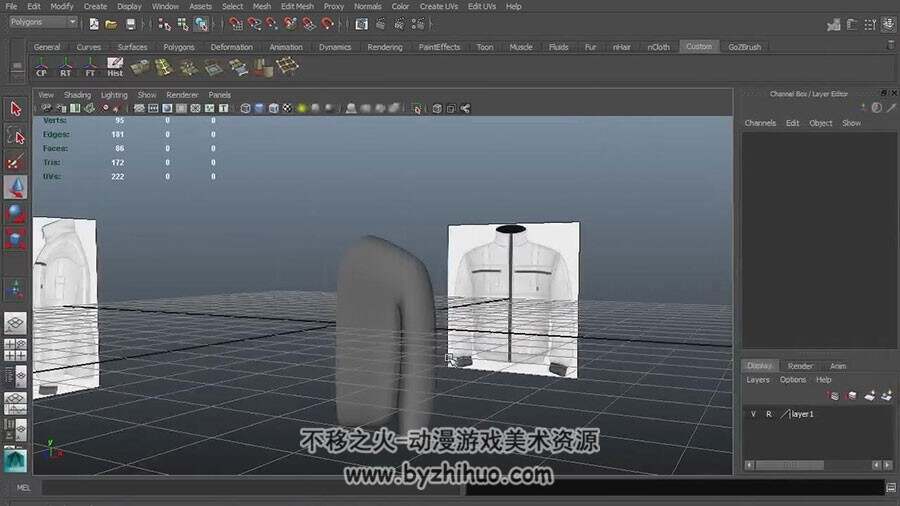Click the CP shelf button
The image size is (900, 506).
point(41,67)
